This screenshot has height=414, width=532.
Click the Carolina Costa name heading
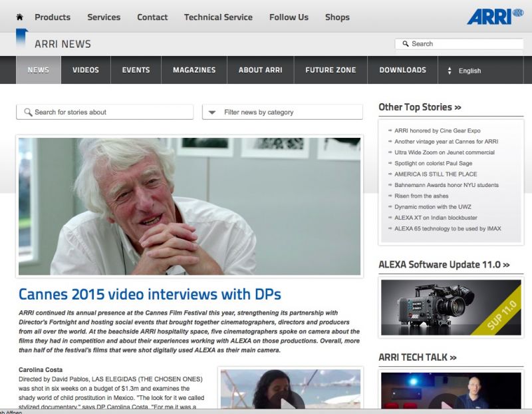(41, 369)
